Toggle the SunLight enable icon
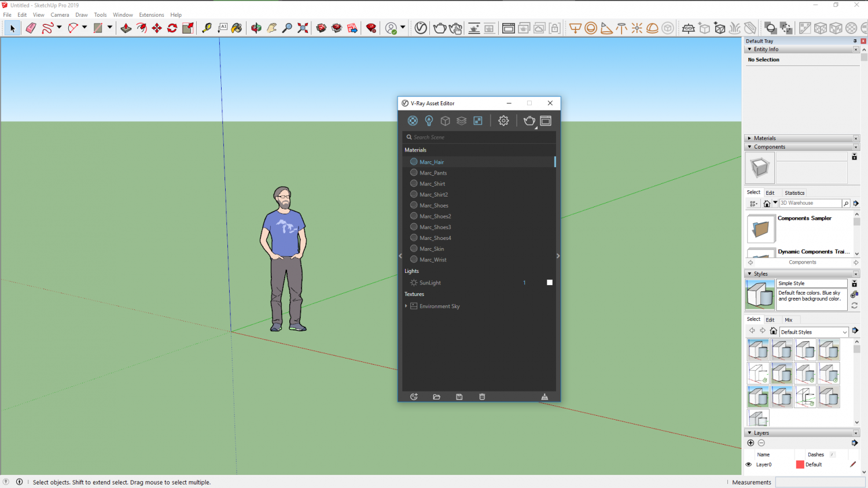This screenshot has height=488, width=868. pyautogui.click(x=414, y=283)
